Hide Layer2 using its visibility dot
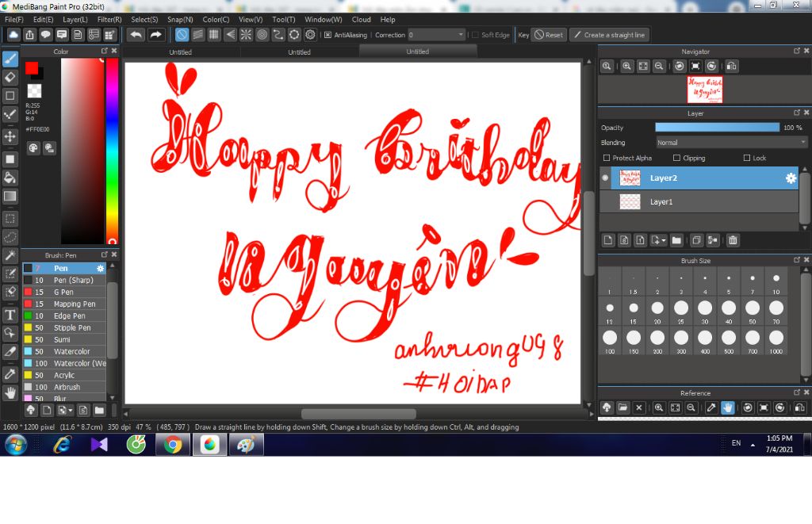This screenshot has height=524, width=812. (605, 178)
